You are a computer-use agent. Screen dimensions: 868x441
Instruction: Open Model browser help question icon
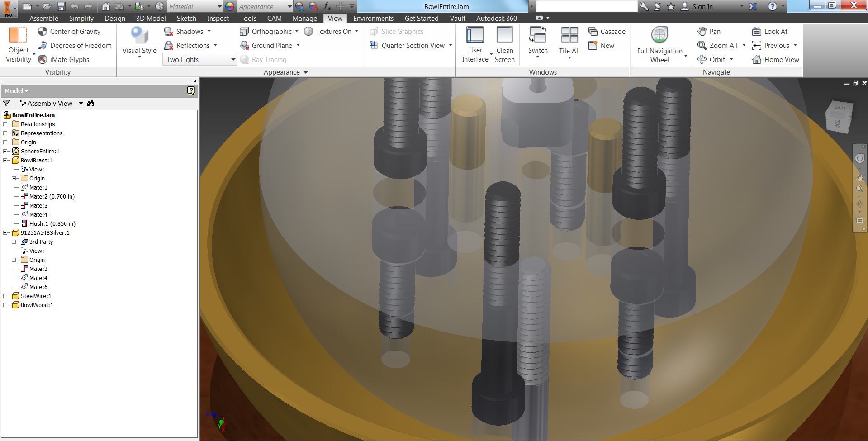tap(191, 90)
